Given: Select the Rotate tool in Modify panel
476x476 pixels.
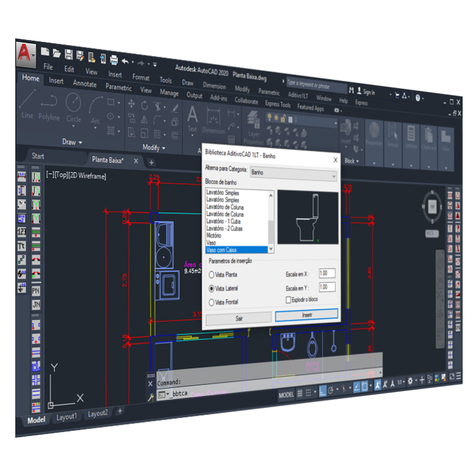Looking at the screenshot, I should coord(145,105).
